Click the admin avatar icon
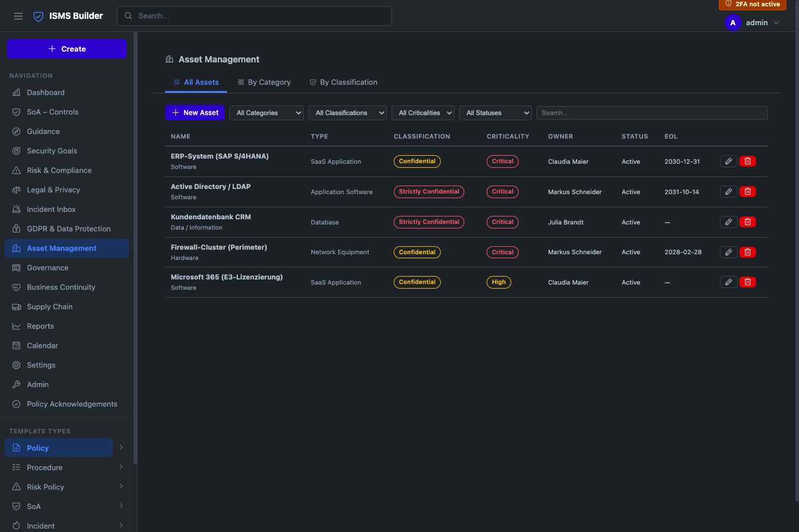This screenshot has height=532, width=799. 733,23
